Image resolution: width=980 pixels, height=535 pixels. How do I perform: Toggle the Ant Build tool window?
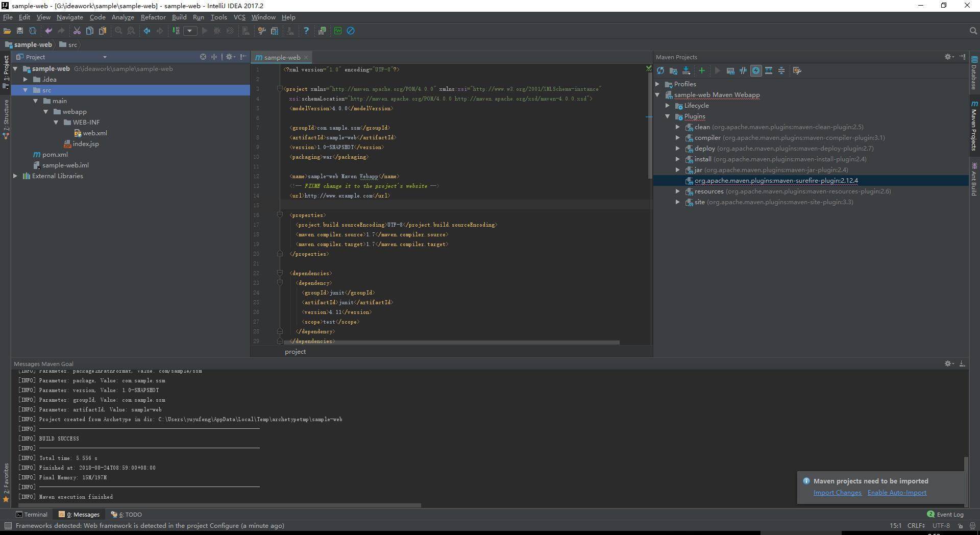click(x=974, y=180)
